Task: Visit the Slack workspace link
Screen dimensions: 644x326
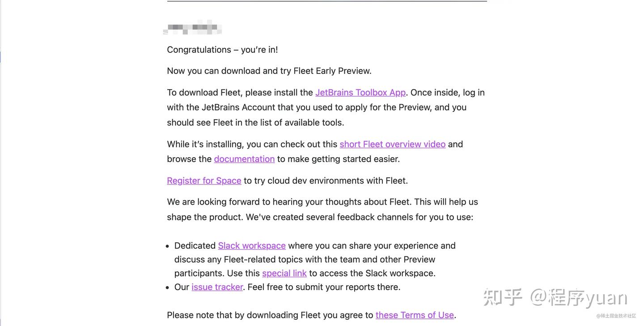Action: 251,246
